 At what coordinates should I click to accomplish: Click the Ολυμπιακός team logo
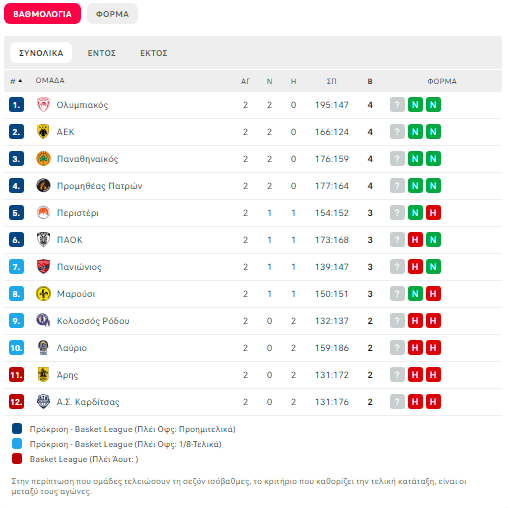[x=43, y=105]
